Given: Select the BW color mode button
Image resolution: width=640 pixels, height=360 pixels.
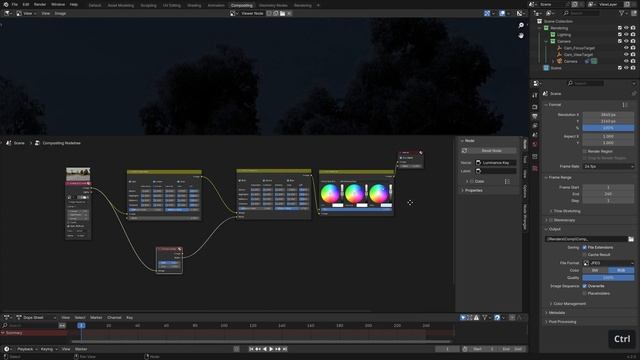Looking at the screenshot, I should point(595,270).
